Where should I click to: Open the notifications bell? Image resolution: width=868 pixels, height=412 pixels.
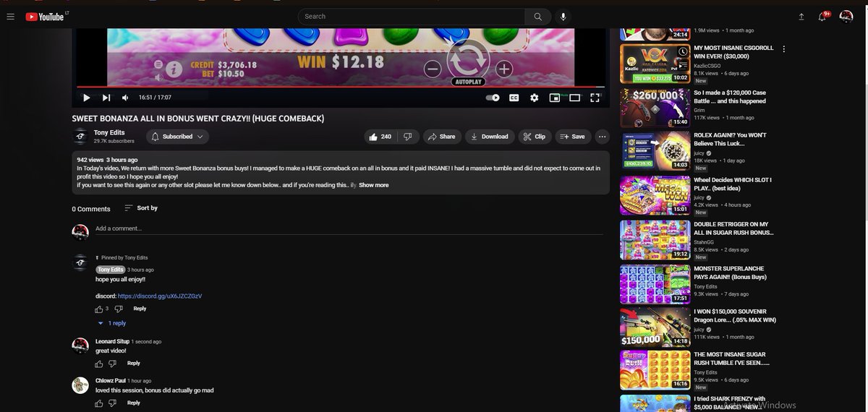click(x=823, y=17)
